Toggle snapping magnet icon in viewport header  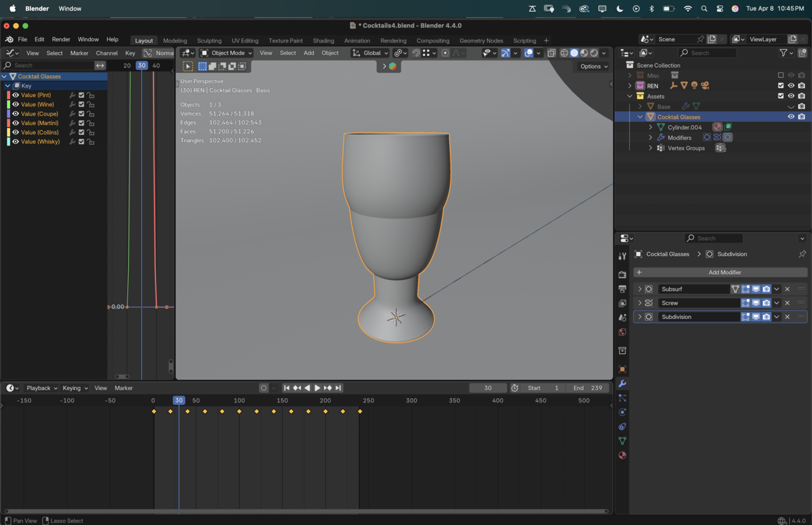click(x=416, y=53)
